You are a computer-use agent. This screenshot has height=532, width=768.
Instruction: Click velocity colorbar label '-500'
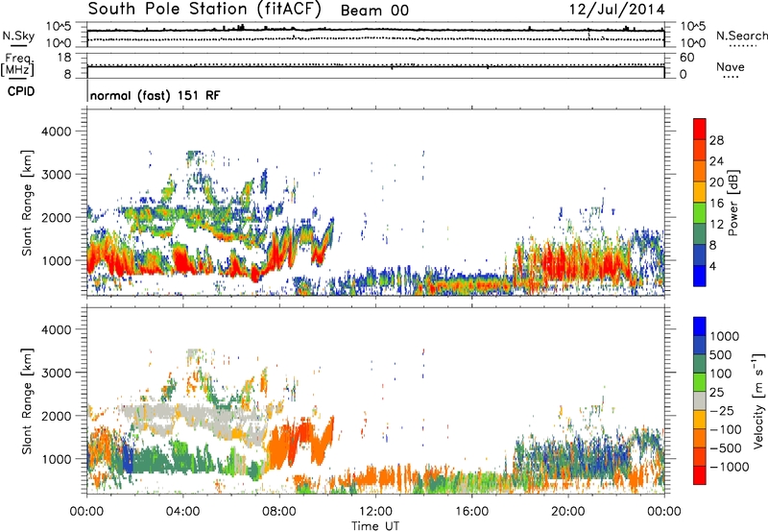click(x=726, y=447)
